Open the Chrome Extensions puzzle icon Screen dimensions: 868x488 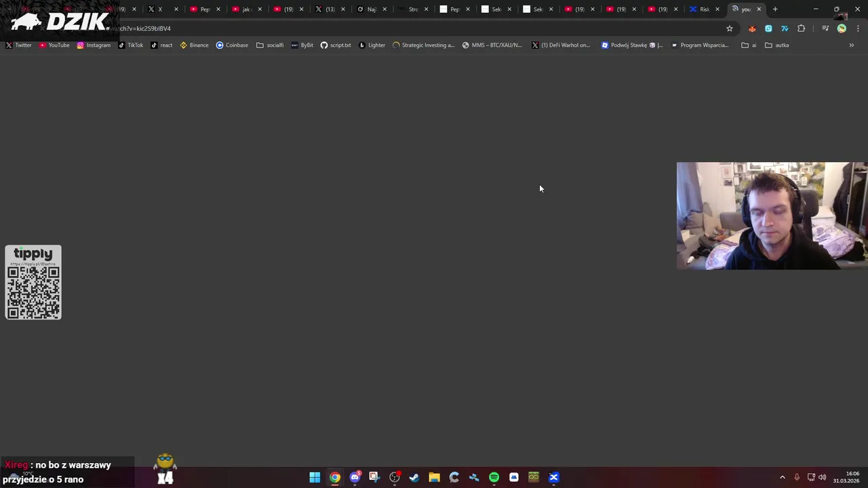coord(802,28)
